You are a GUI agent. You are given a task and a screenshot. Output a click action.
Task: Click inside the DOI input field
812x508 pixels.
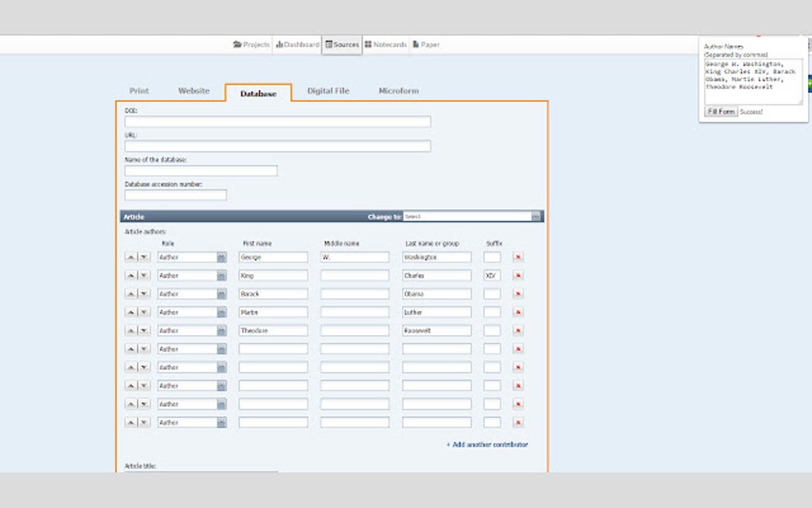pos(276,122)
